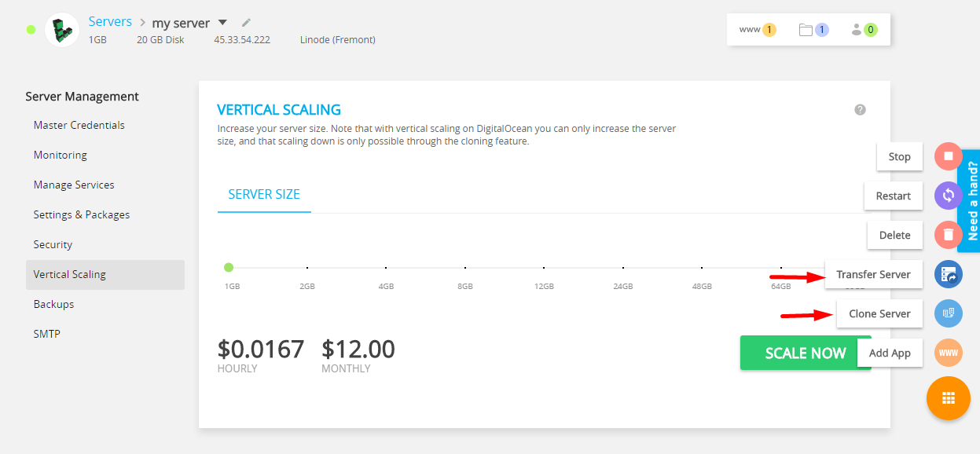Set server size slider to 8GB
The height and width of the screenshot is (454, 980).
pos(465,268)
